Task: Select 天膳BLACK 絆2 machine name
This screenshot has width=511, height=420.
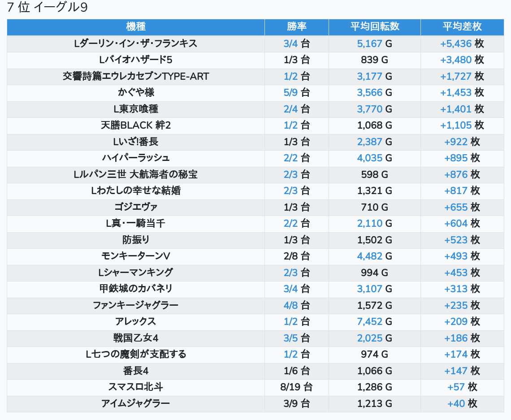Action: coord(135,125)
